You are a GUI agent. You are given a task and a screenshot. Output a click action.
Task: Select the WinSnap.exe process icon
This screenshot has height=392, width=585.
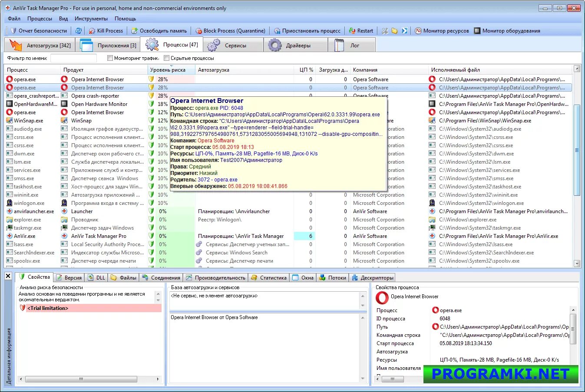pyautogui.click(x=10, y=121)
